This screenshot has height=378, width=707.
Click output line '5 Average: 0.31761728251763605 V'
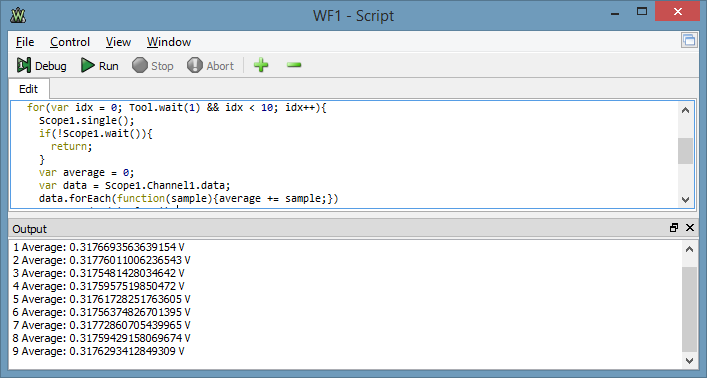(101, 299)
